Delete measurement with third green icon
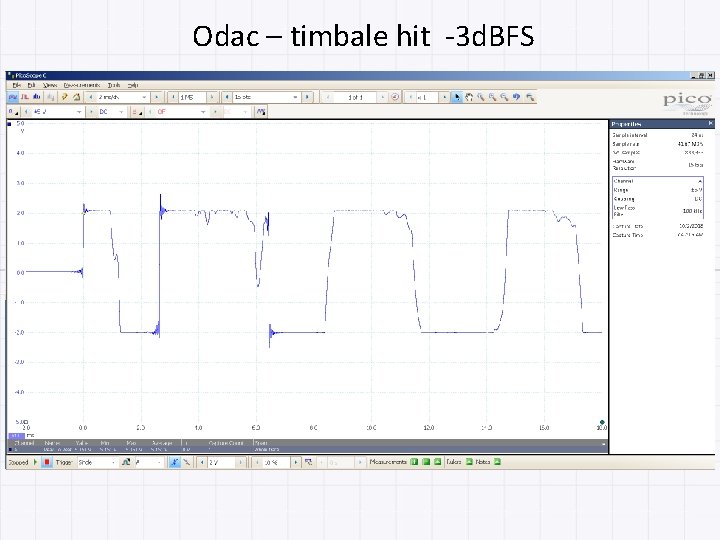720x540 pixels. coord(437,461)
